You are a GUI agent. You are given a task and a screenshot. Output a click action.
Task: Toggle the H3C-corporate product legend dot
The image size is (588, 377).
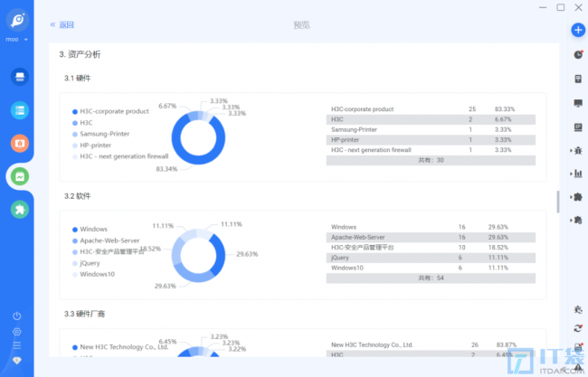pyautogui.click(x=75, y=112)
